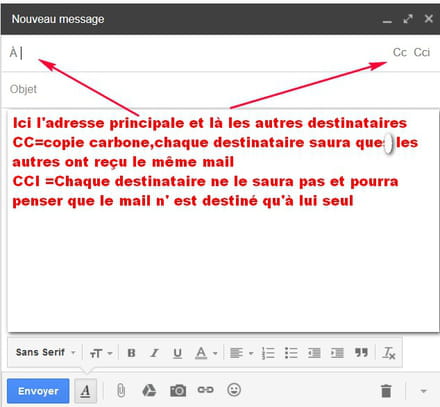Attach a file with the paperclip icon

(121, 390)
